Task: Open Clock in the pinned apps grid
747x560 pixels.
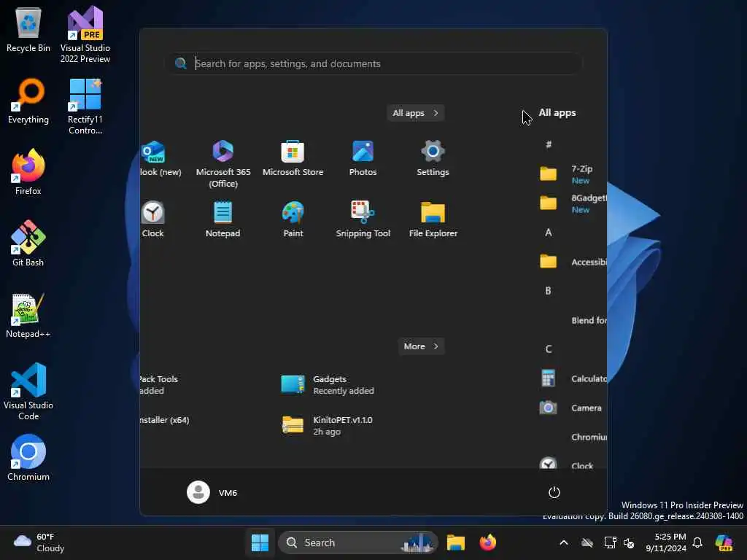Action: pos(152,219)
